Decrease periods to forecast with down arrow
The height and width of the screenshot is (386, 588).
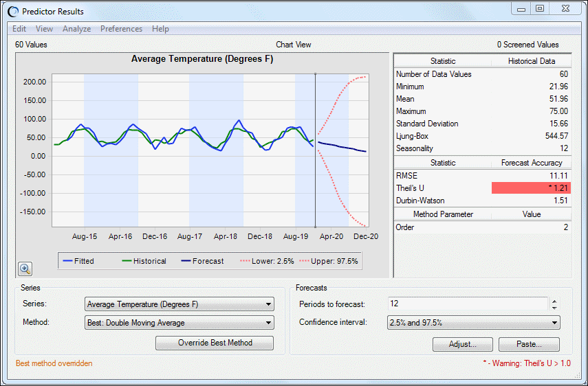tap(554, 308)
